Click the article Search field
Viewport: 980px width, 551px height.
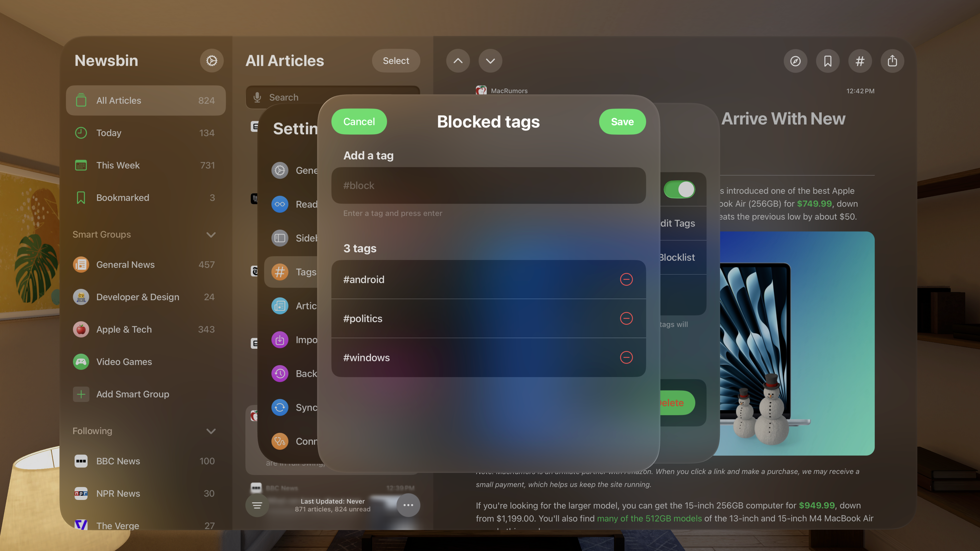tap(333, 97)
